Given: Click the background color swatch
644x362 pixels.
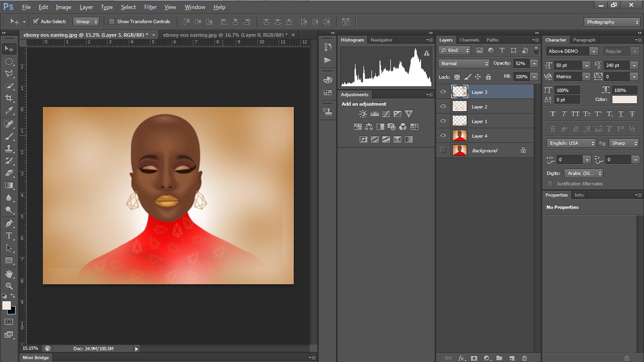Looking at the screenshot, I should pos(12,311).
